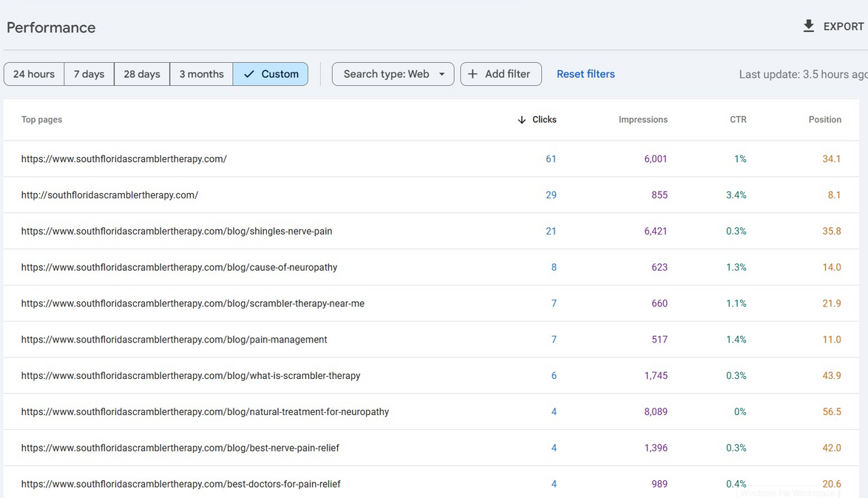868x498 pixels.
Task: Click the 1,396 impressions value
Action: pos(656,448)
